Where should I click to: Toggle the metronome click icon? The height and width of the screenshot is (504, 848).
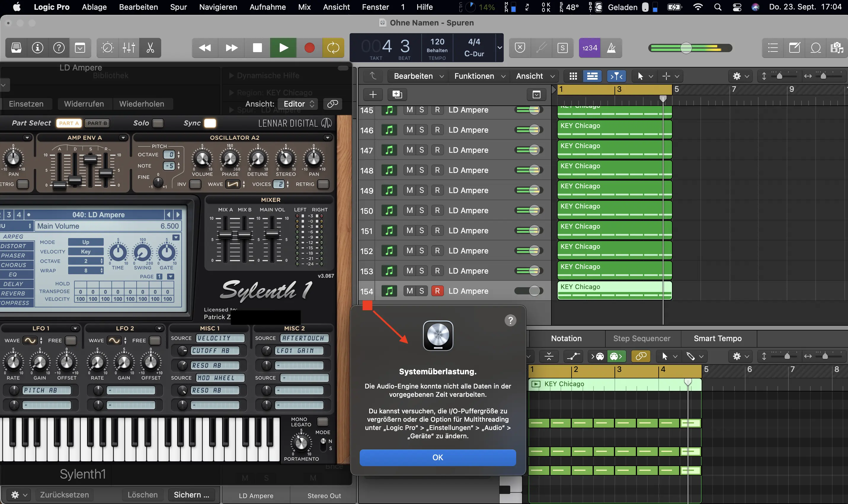[611, 48]
